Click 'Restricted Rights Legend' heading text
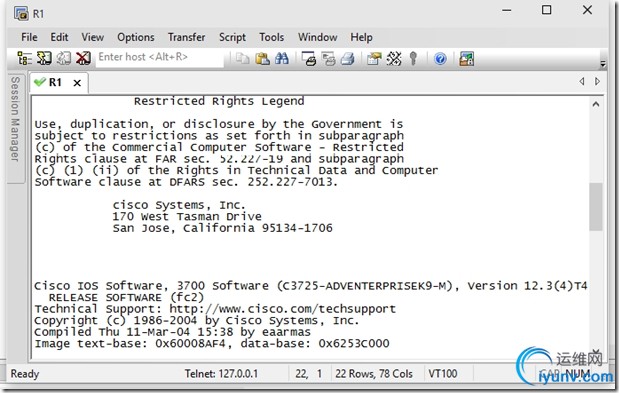Screen dimensions: 619x393 coord(219,101)
